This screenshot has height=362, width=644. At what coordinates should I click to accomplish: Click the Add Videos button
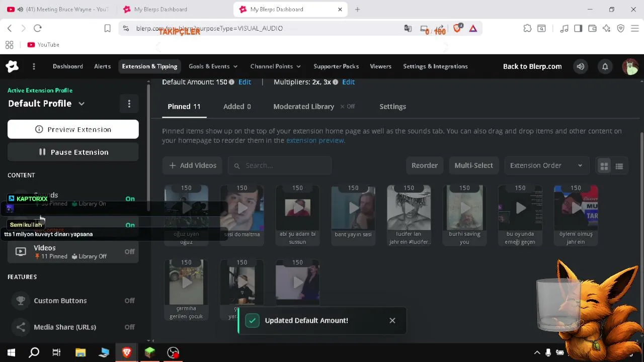(x=193, y=165)
